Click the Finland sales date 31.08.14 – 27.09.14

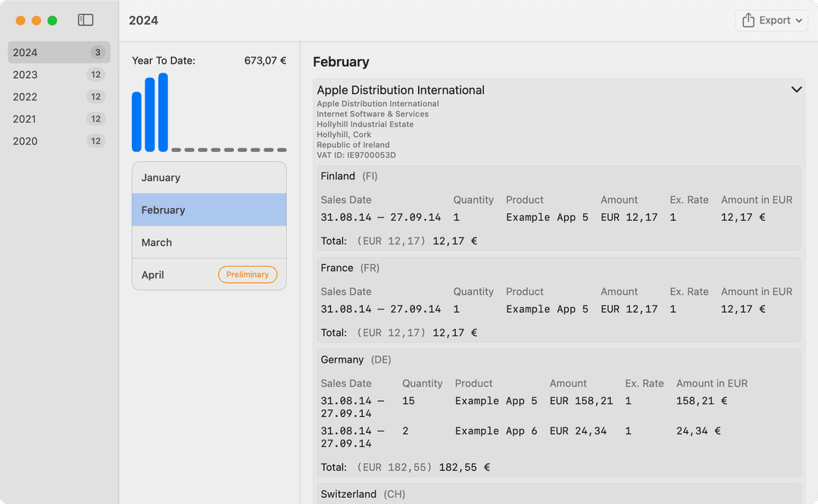point(381,217)
